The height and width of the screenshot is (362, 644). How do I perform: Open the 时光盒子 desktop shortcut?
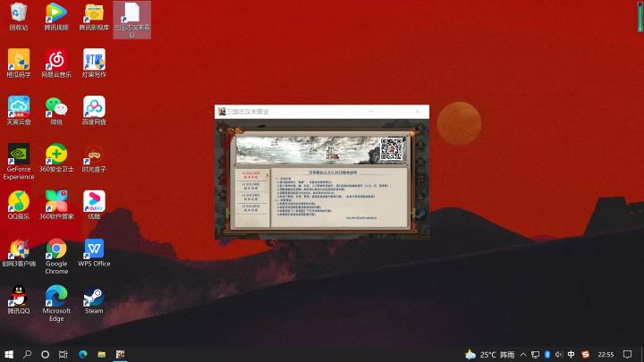click(x=94, y=157)
